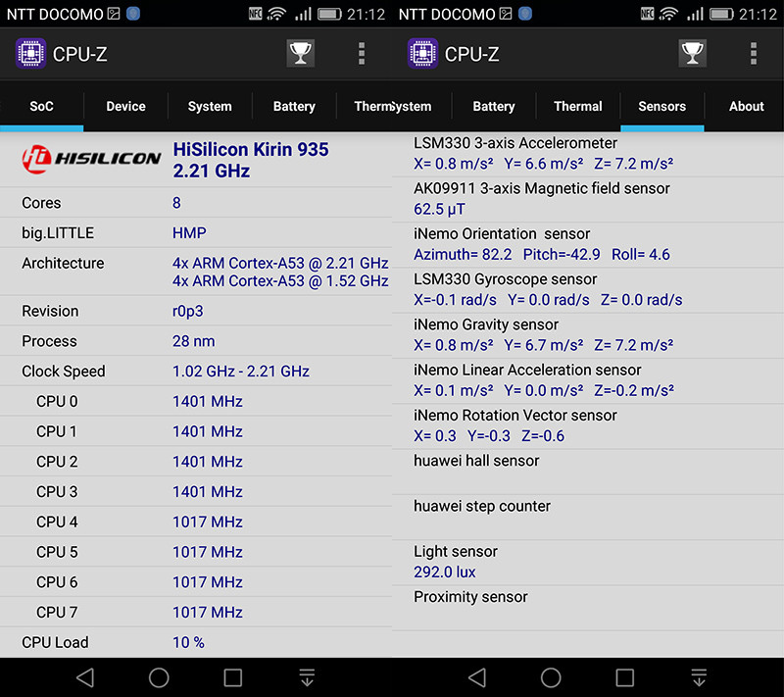Viewport: 784px width, 697px height.
Task: Open overflow menu in left CPU-Z screen
Action: point(362,54)
